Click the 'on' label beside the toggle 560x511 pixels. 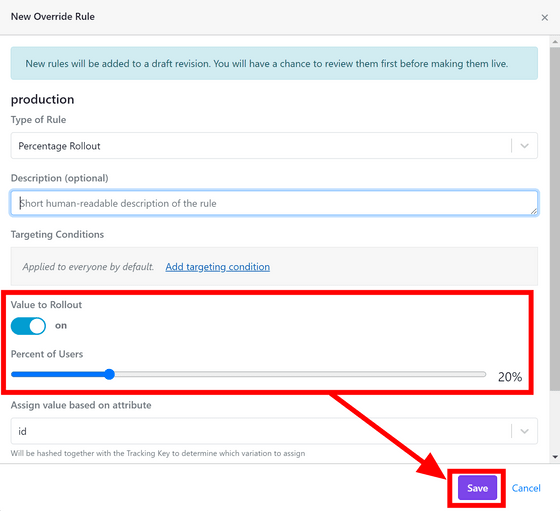click(61, 325)
